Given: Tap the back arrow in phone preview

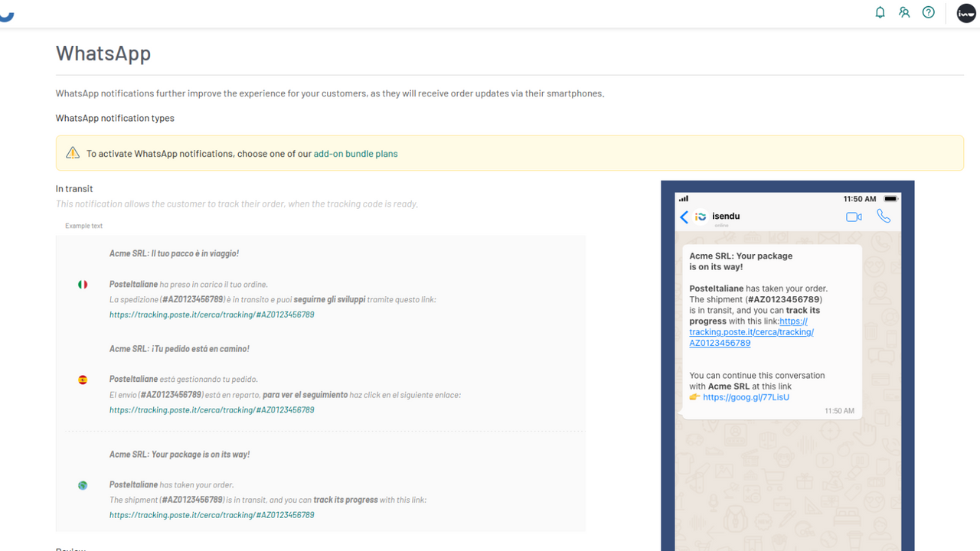Looking at the screenshot, I should coord(684,217).
